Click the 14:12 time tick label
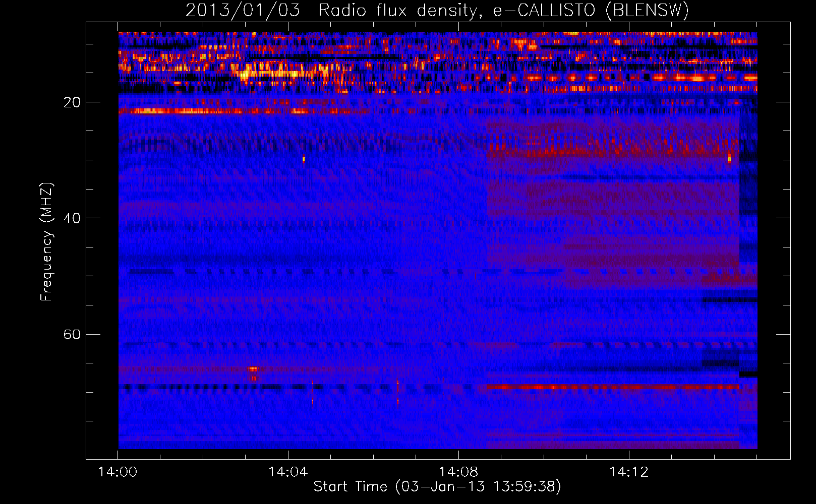Image resolution: width=816 pixels, height=504 pixels. point(629,472)
